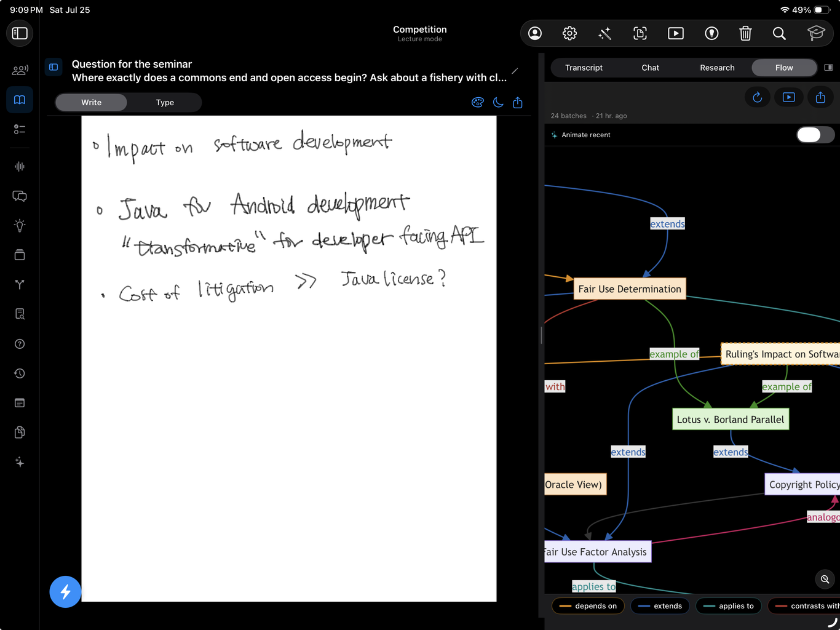Play the flow animation button
The width and height of the screenshot is (840, 630).
point(789,97)
